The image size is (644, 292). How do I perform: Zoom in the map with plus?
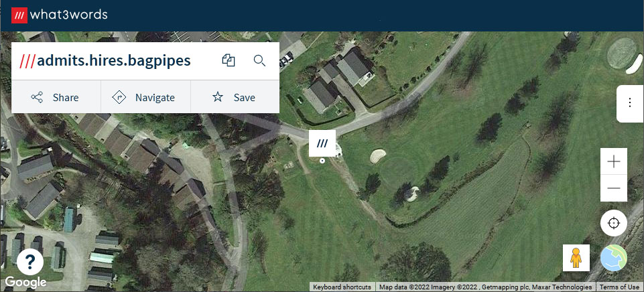click(x=614, y=162)
